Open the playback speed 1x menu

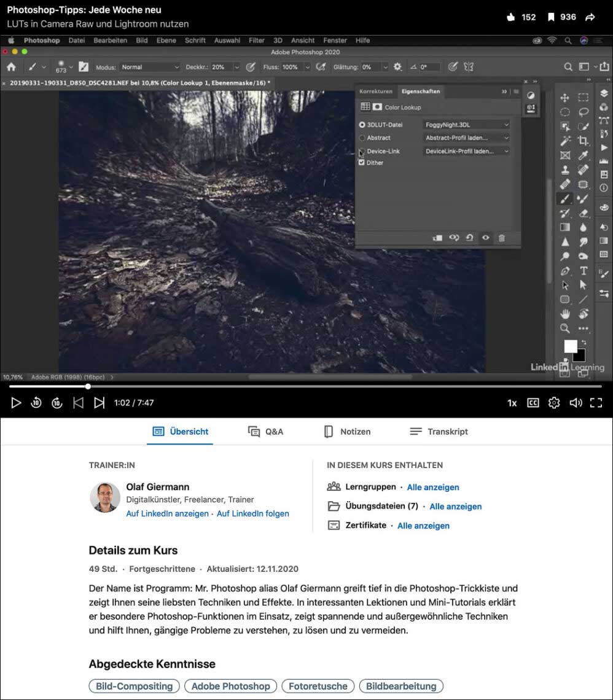tap(512, 403)
